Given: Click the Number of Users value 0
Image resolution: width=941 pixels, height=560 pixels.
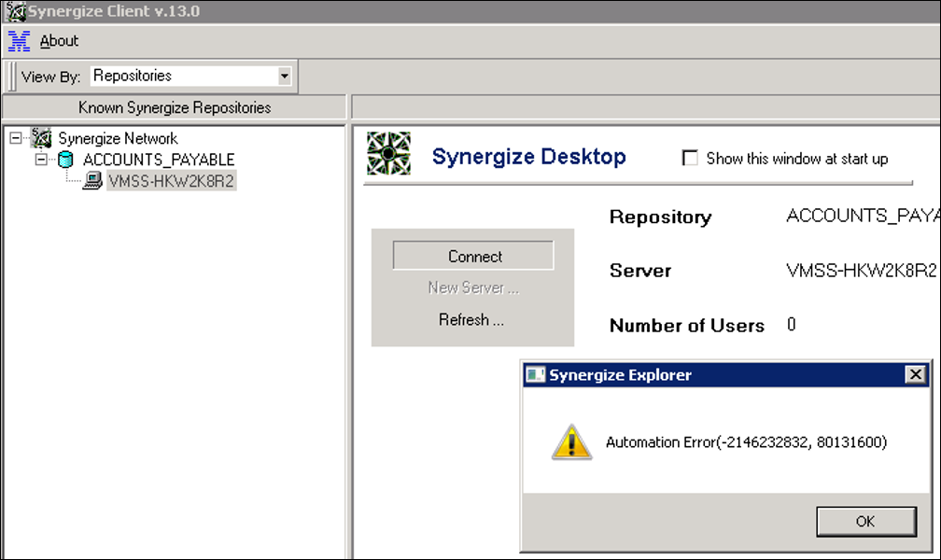Looking at the screenshot, I should click(791, 325).
